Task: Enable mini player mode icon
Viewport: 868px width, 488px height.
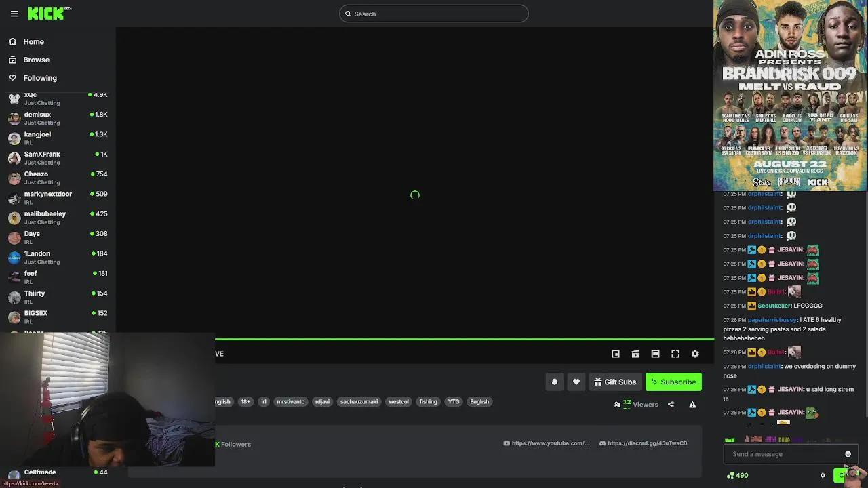Action: [x=616, y=354]
